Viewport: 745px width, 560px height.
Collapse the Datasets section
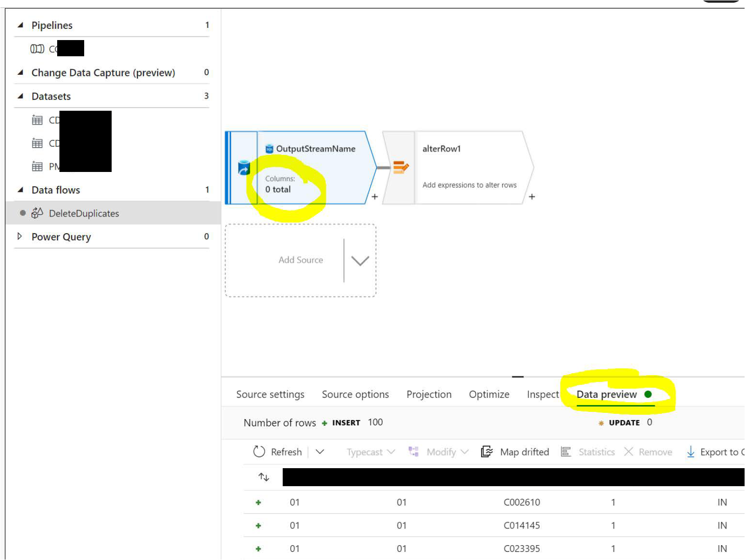tap(20, 96)
